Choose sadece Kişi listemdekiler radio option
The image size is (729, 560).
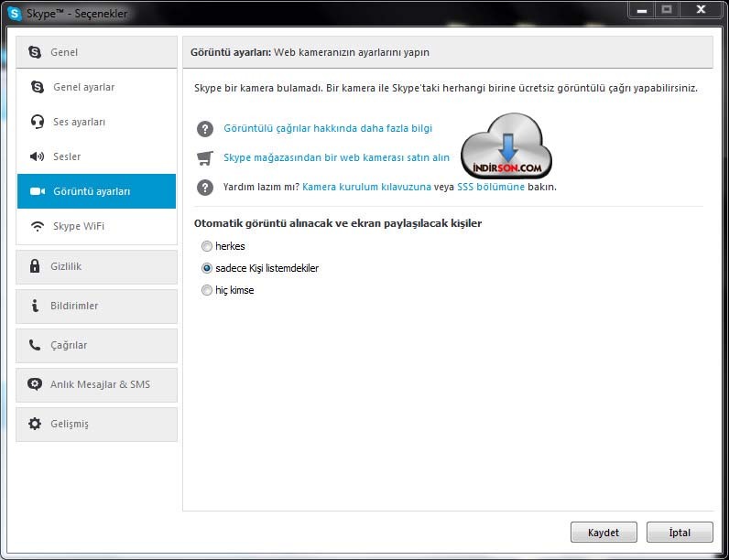[x=207, y=268]
